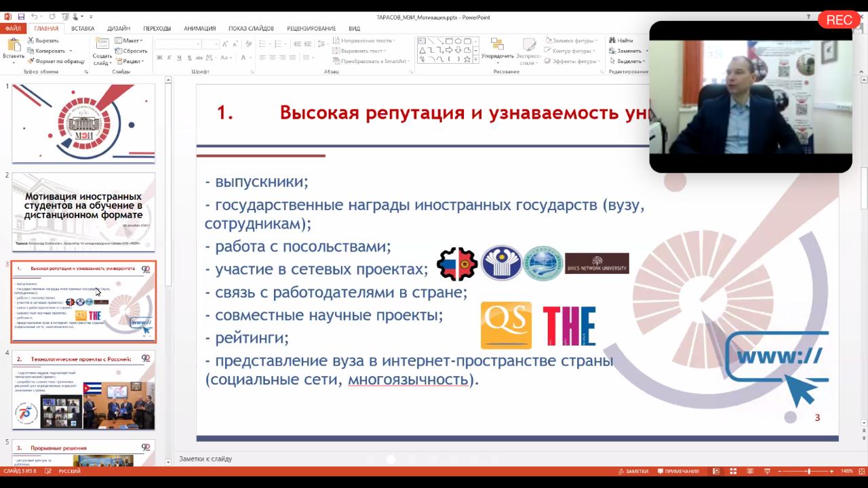Toggle the Notes (Заметки) pane

633,471
